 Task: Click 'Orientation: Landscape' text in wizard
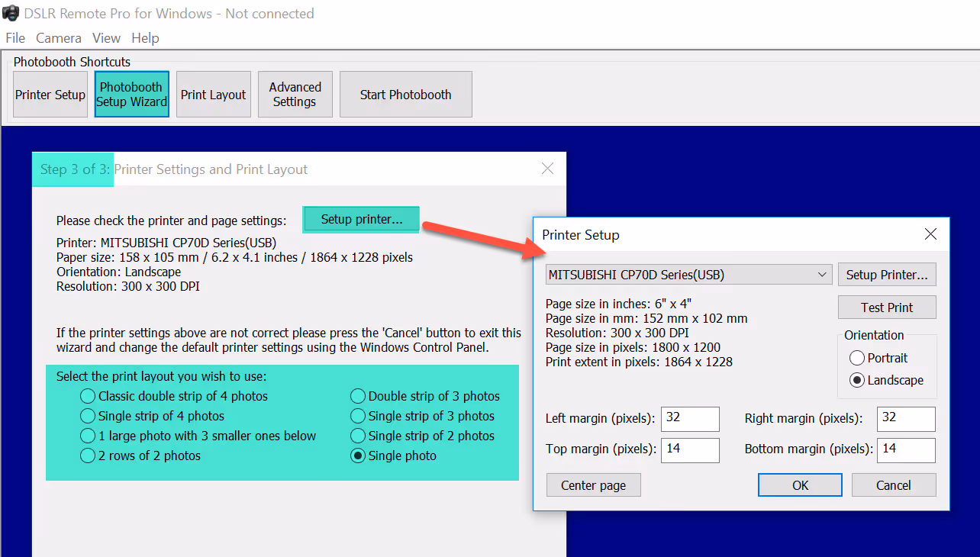(118, 272)
